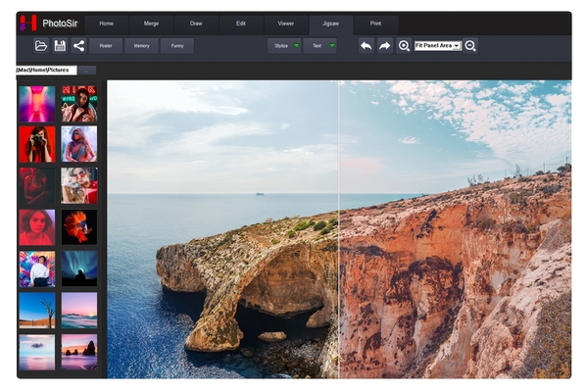Expand the Fit Panel Area combo box

click(456, 45)
